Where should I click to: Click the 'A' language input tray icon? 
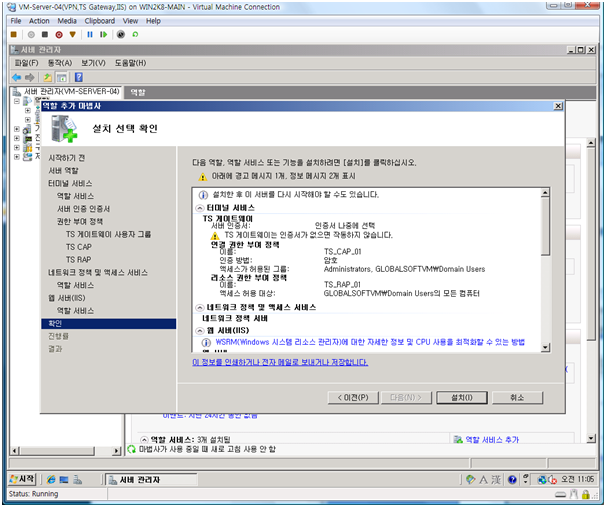pyautogui.click(x=483, y=480)
